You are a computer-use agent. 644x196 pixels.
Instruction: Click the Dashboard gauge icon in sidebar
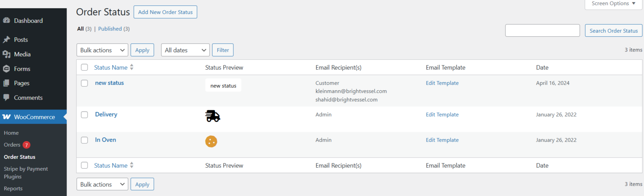pyautogui.click(x=6, y=20)
